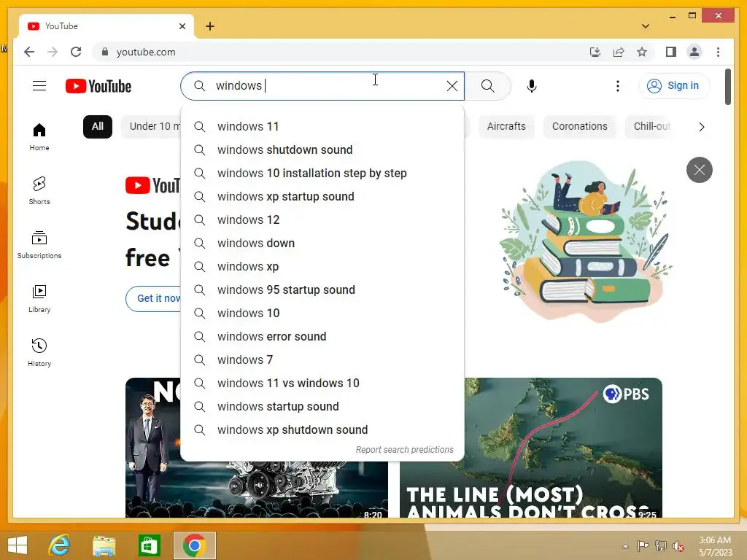Close the YouTube tab
This screenshot has width=747, height=560.
[182, 26]
